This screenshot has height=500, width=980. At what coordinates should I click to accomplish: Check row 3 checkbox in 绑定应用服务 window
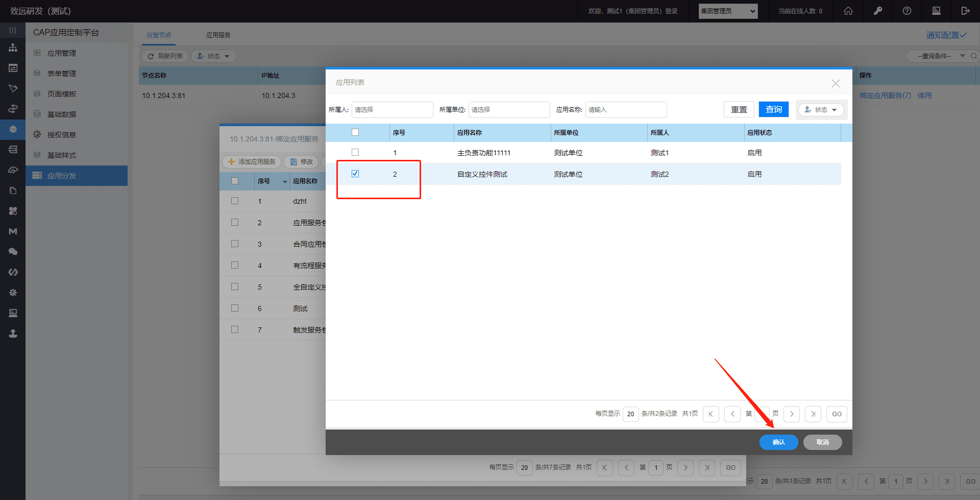[235, 244]
